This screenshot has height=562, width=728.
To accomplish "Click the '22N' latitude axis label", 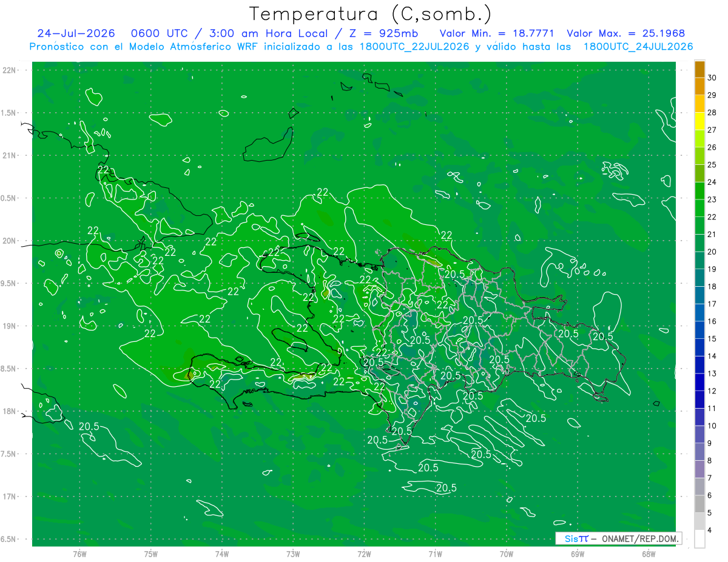I will [10, 70].
